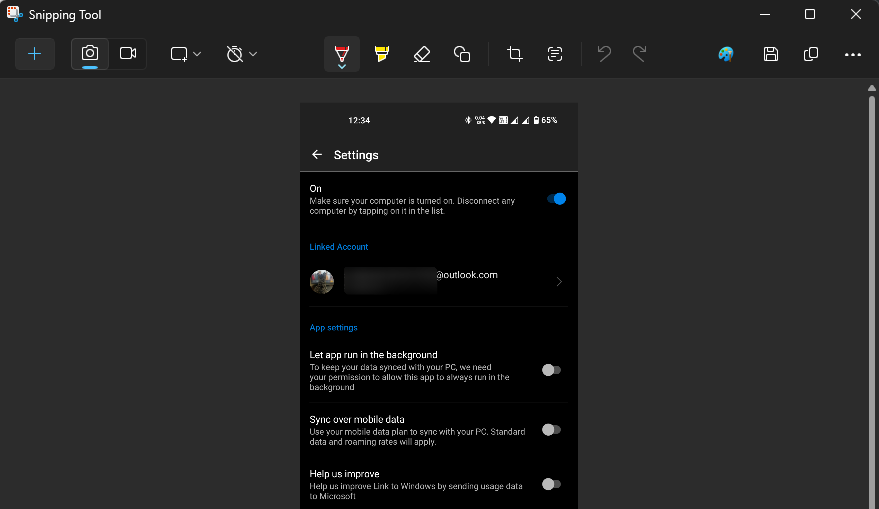Redo the last edit
This screenshot has width=879, height=509.
click(639, 54)
